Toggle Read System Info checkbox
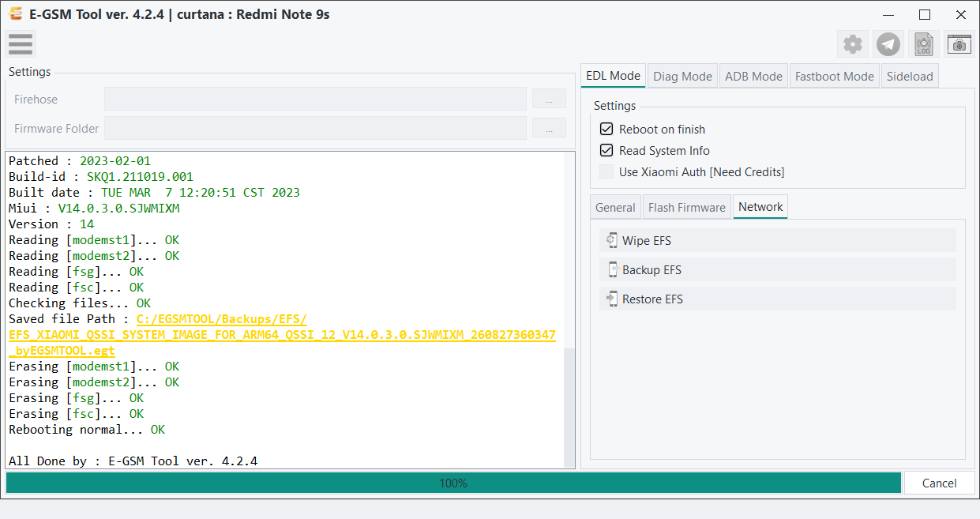This screenshot has width=980, height=519. point(606,150)
